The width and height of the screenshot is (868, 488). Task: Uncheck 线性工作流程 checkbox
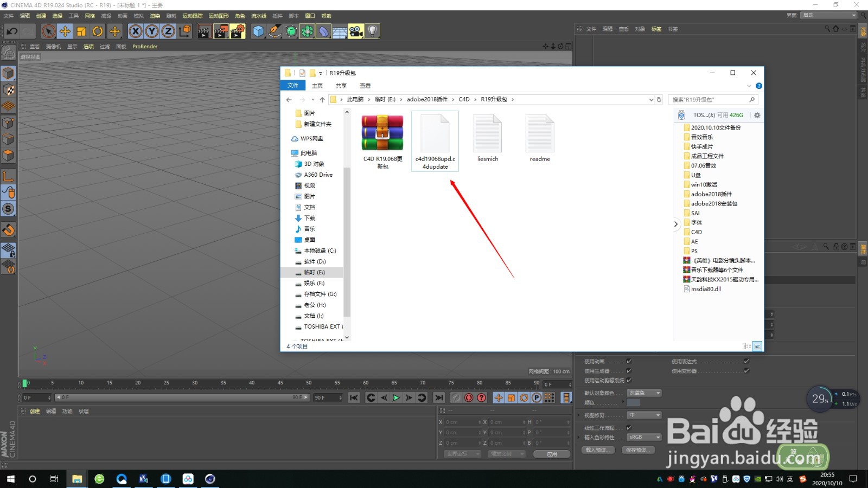(x=629, y=427)
